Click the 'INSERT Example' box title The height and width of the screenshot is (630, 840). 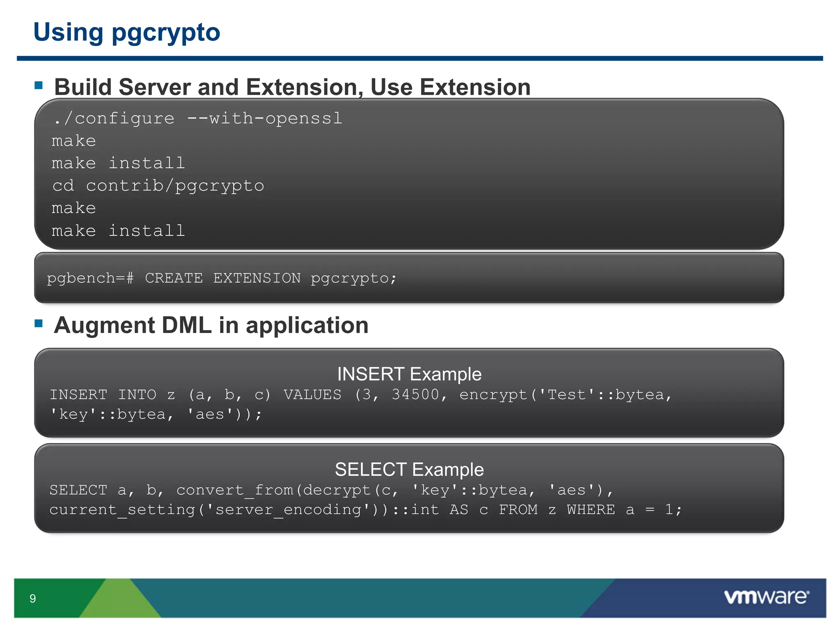point(409,374)
